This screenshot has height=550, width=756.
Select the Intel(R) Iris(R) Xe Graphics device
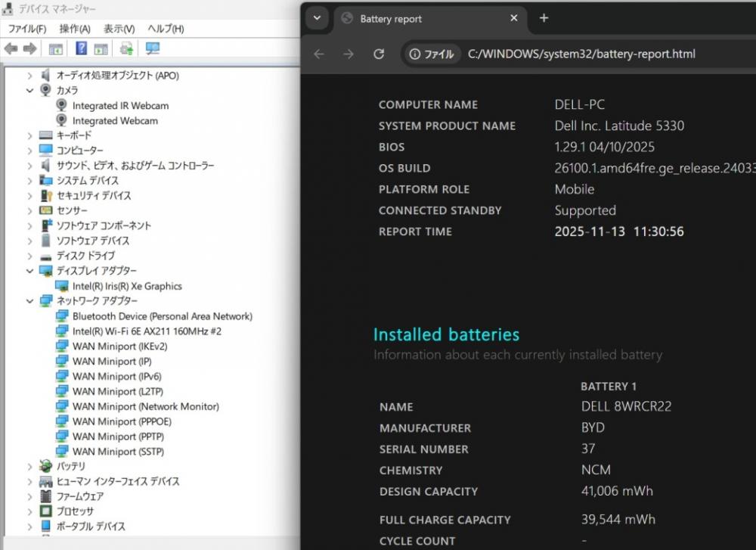click(x=127, y=286)
